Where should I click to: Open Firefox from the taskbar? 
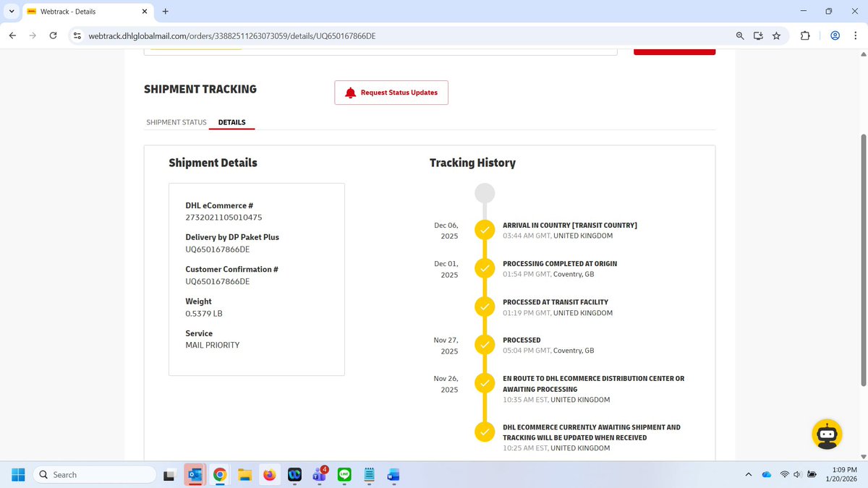[x=270, y=475]
